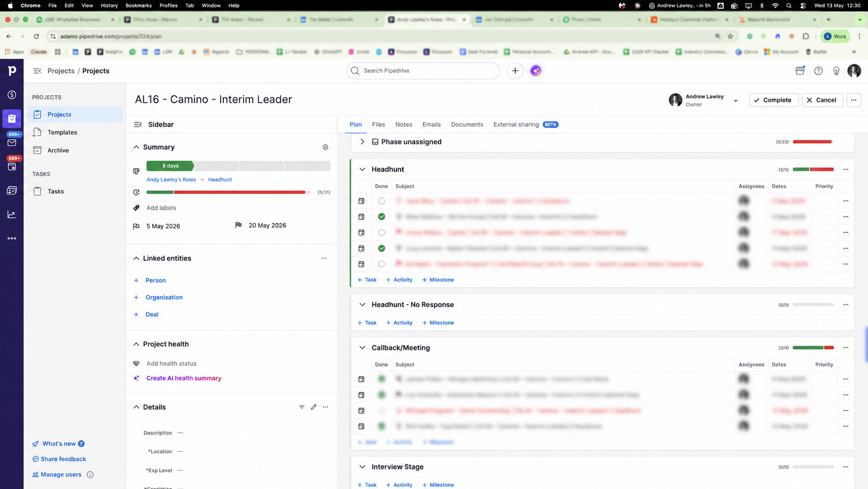Open the Bookmarks menu in the menu bar

point(139,5)
